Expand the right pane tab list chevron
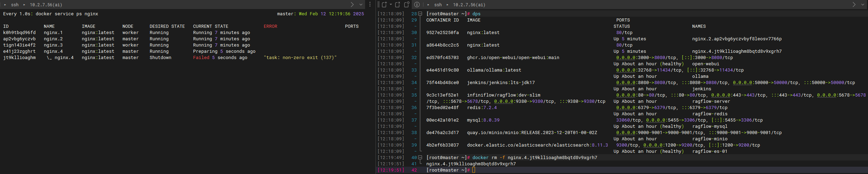 [862, 5]
